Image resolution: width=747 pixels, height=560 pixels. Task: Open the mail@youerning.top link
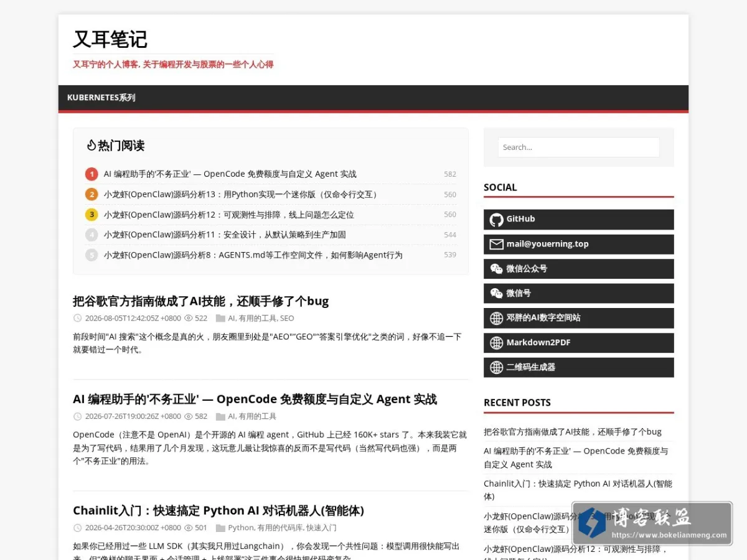578,244
